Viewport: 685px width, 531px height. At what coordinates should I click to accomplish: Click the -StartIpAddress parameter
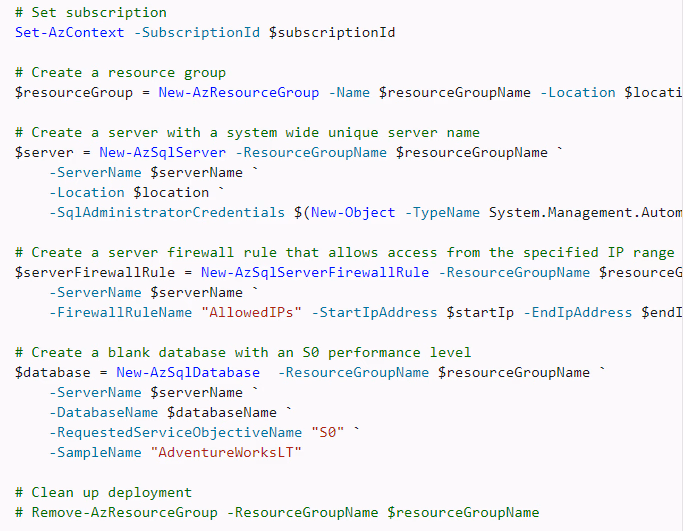tap(374, 312)
